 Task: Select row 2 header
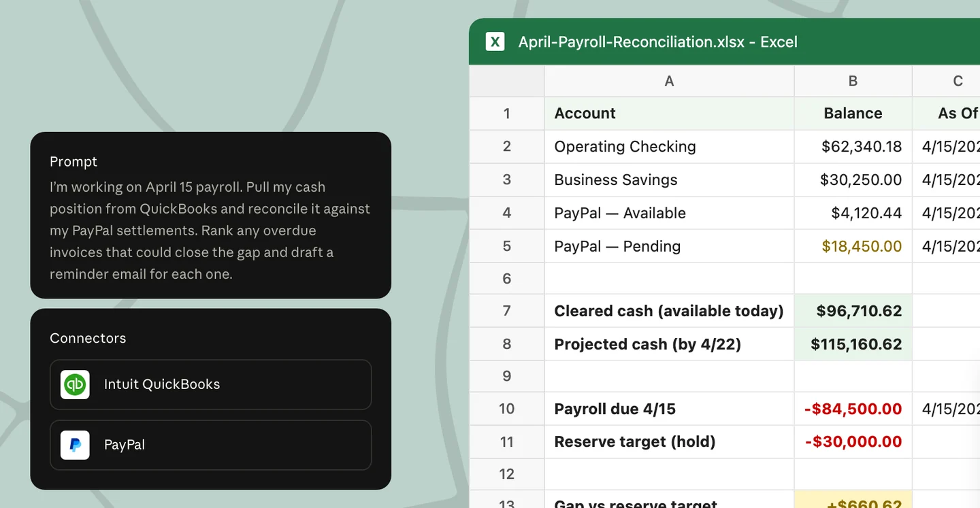(x=507, y=147)
